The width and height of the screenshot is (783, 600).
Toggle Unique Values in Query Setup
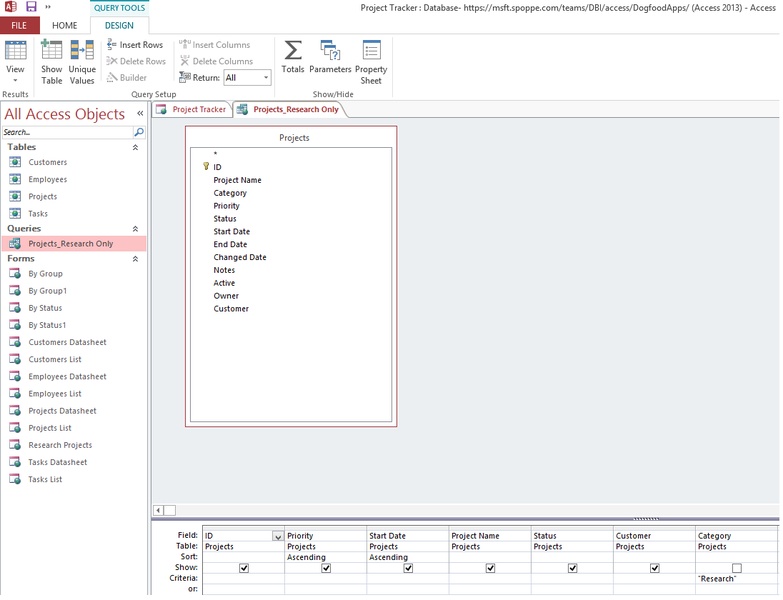[82, 62]
